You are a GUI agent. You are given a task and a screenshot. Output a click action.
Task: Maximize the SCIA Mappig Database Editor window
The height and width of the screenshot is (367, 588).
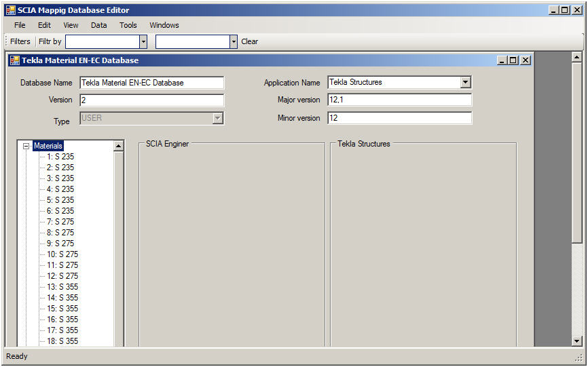tap(564, 10)
